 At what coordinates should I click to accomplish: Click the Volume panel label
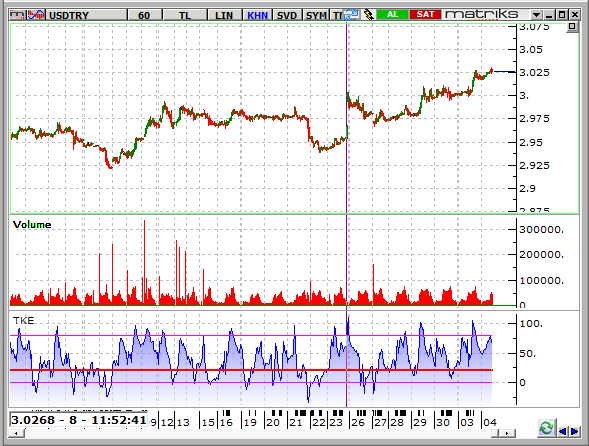tap(32, 225)
